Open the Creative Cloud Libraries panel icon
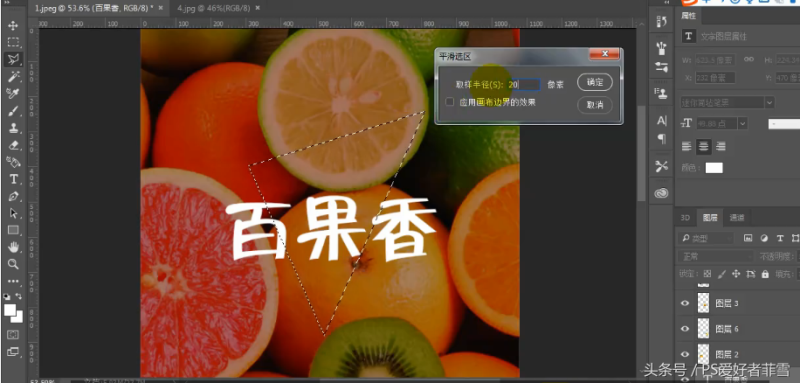Screen dimensions: 800x383 [x=662, y=193]
